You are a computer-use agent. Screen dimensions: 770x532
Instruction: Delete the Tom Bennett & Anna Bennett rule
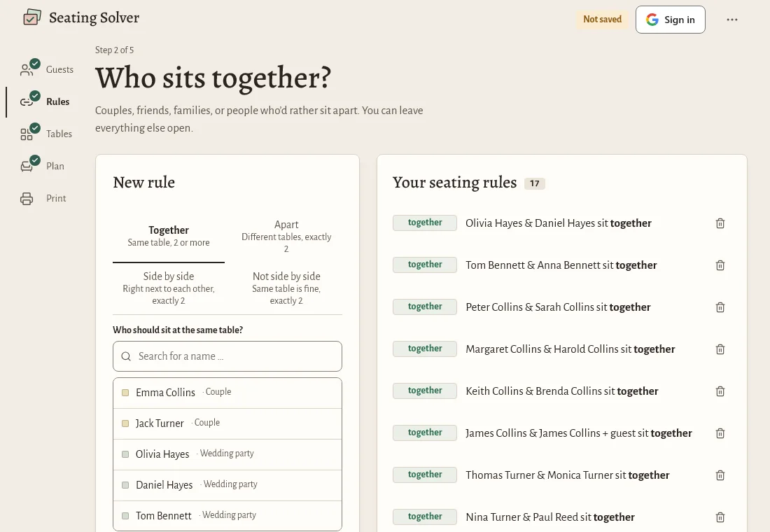tap(720, 265)
